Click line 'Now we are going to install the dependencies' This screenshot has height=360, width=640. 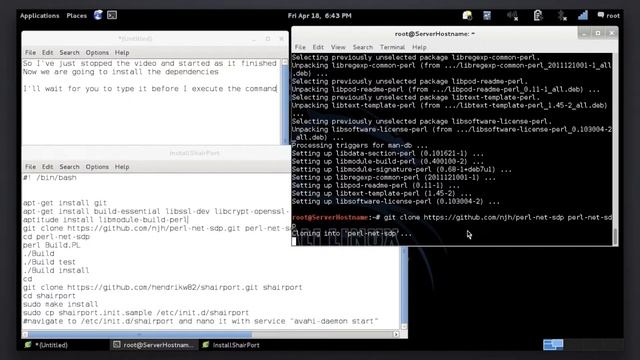coord(121,72)
